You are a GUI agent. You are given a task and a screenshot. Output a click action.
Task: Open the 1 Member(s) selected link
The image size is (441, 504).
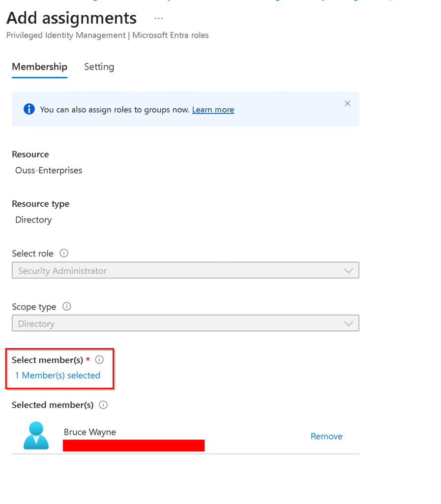58,376
